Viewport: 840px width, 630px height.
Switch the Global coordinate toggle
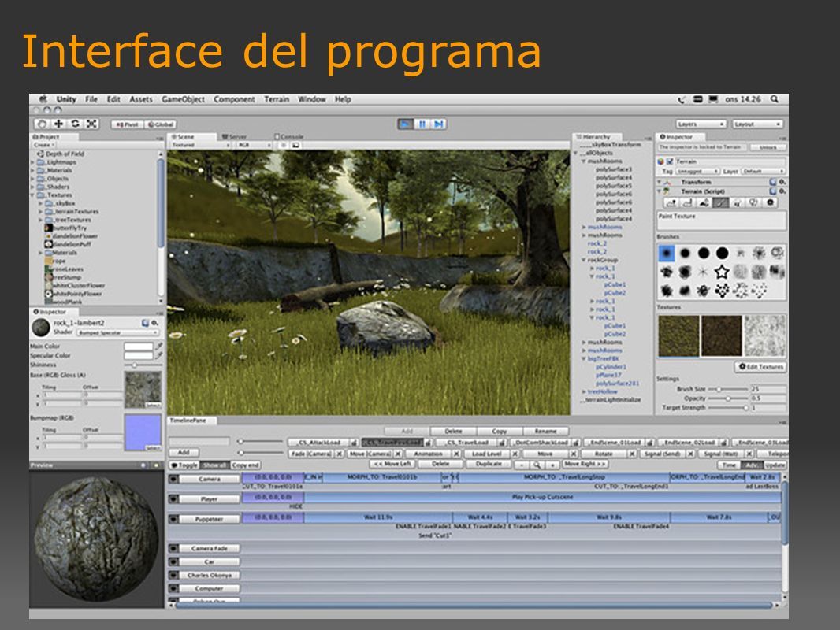coord(160,124)
